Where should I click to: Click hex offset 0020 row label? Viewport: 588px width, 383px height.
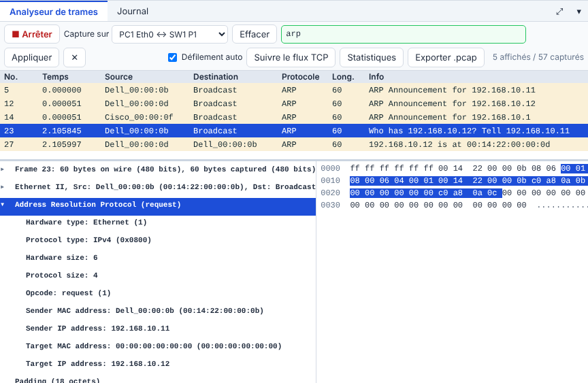[x=330, y=193]
